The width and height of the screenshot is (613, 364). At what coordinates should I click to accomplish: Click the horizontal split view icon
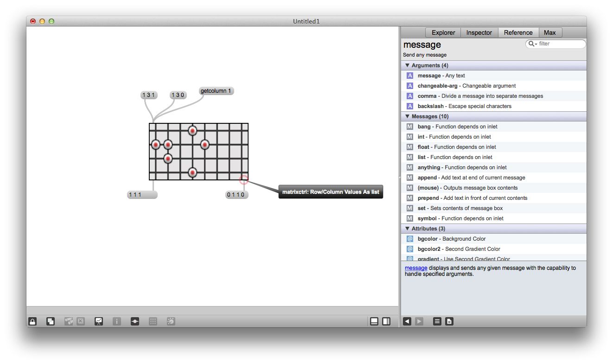tap(374, 321)
